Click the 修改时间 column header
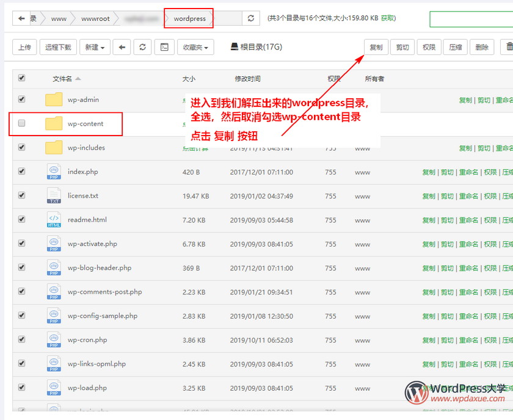513x420 pixels. tap(248, 79)
